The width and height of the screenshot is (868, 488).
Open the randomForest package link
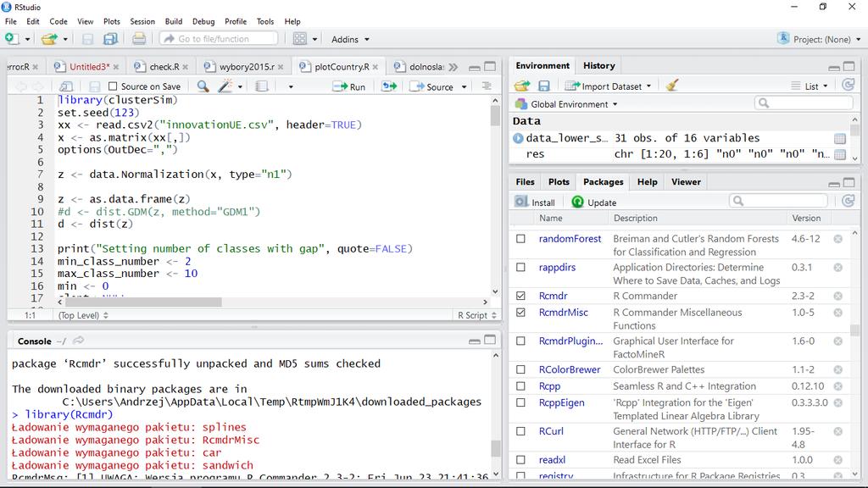[570, 238]
